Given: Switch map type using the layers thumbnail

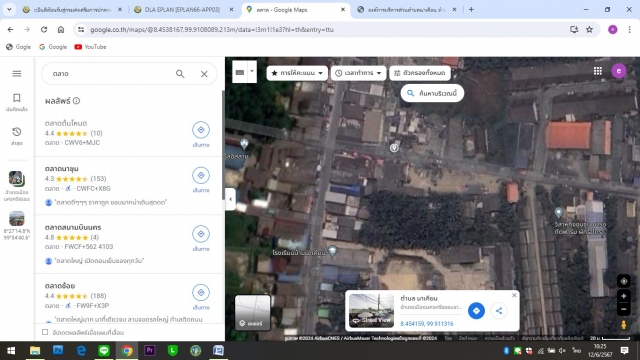Looking at the screenshot, I should (253, 312).
